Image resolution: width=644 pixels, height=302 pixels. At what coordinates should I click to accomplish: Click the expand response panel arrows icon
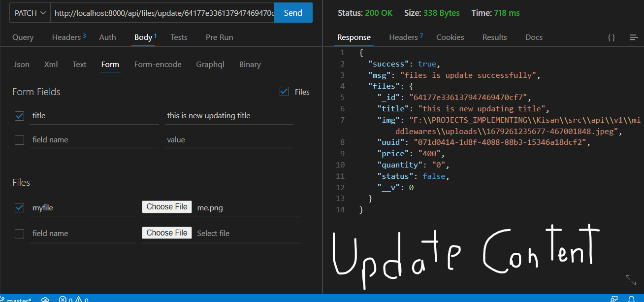point(631,280)
